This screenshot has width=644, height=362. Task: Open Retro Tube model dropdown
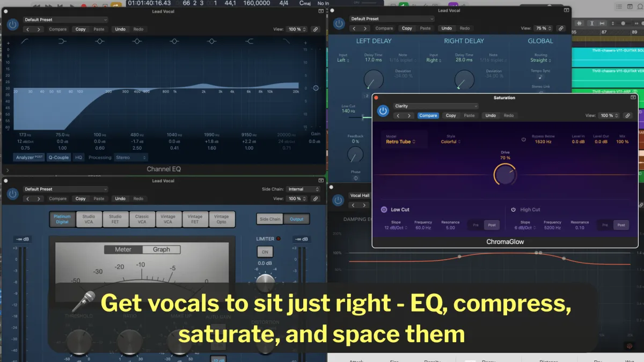coord(400,142)
